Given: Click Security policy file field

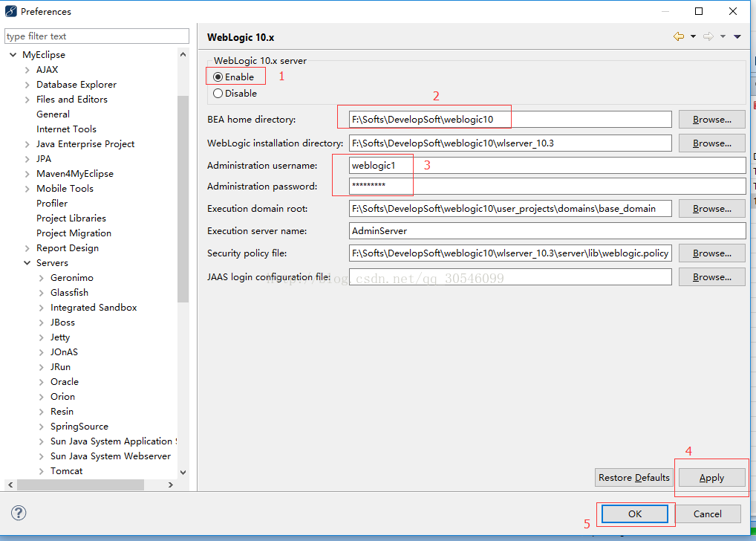Looking at the screenshot, I should 510,253.
